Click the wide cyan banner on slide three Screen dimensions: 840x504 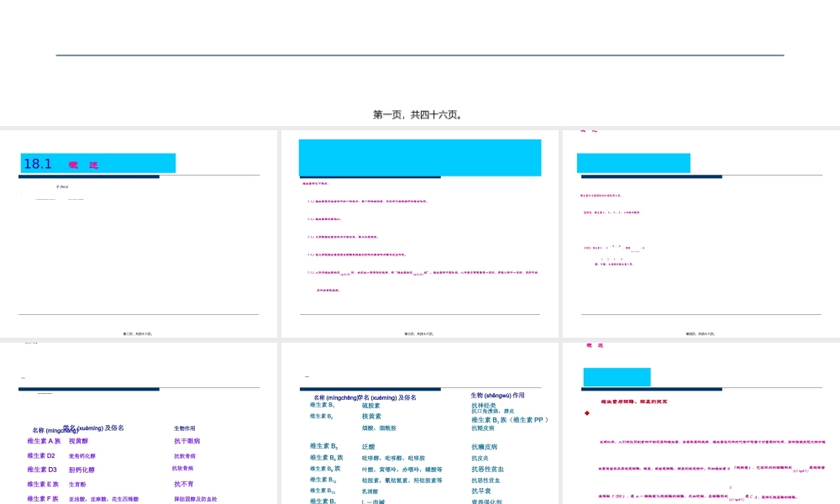coord(420,157)
